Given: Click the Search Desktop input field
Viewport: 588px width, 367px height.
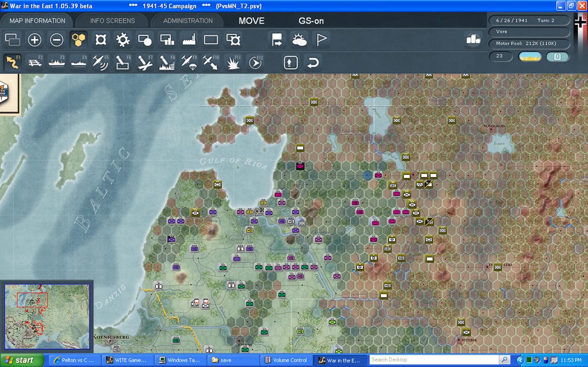Looking at the screenshot, I should (434, 360).
